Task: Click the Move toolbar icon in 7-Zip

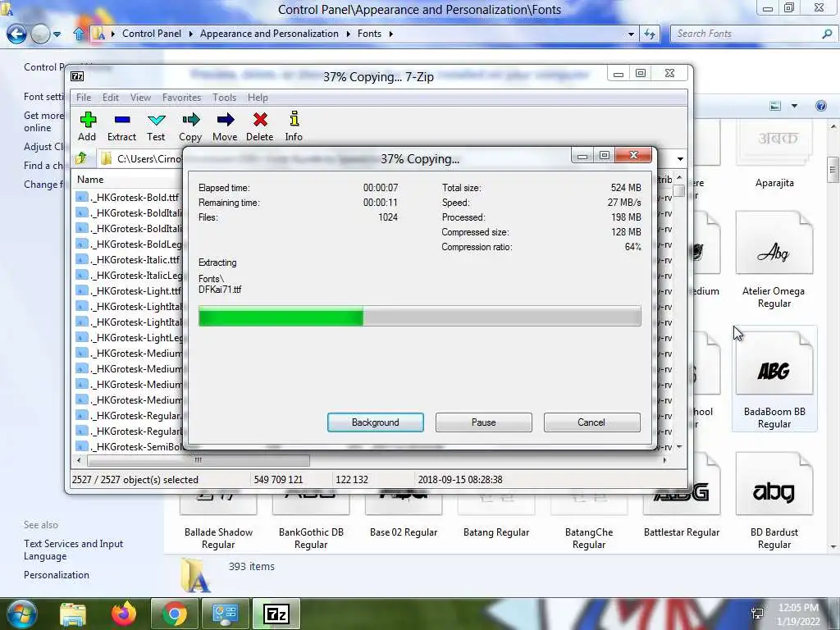Action: 225,126
